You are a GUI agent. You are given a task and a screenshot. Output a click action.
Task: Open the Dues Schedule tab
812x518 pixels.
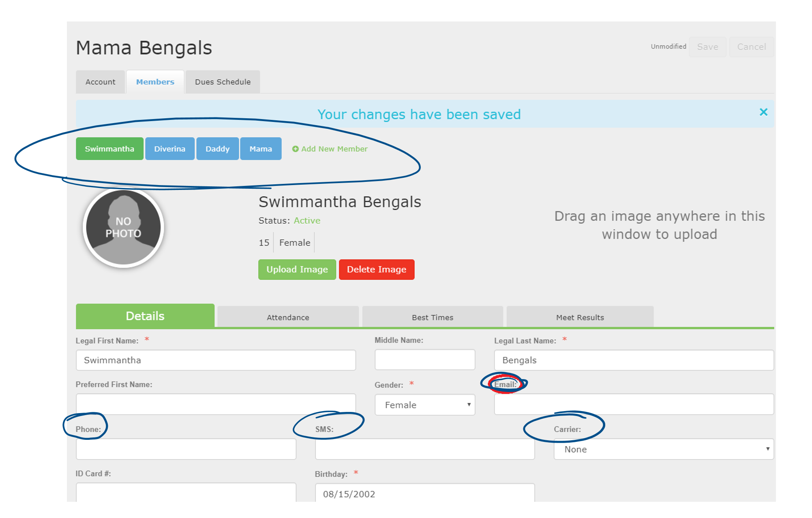[223, 82]
